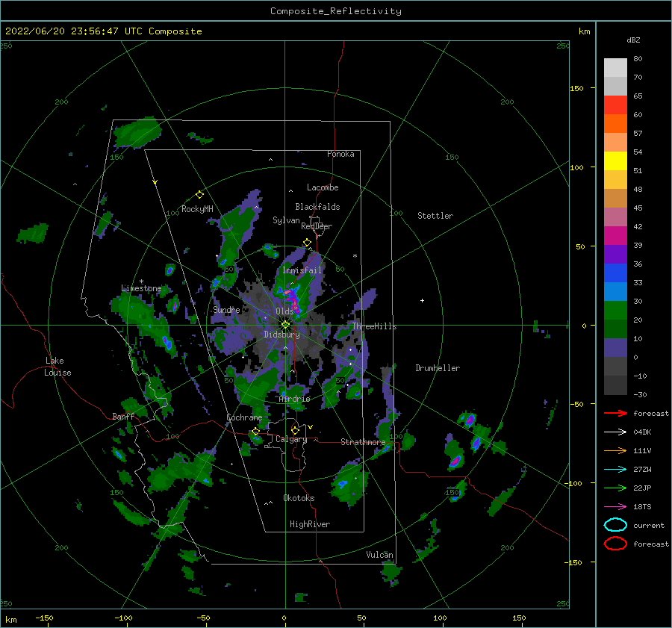Select the 'Lacombe' map label
Screen dimensions: 672x628
[323, 187]
